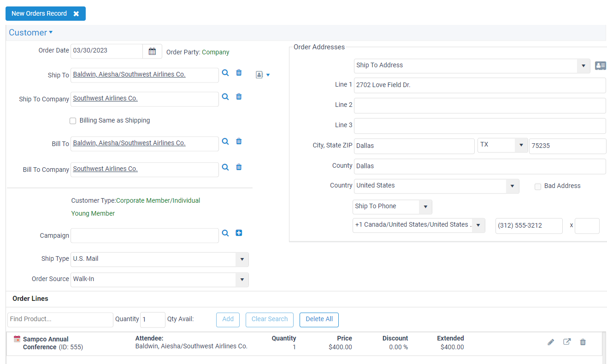Search for Ship To person
This screenshot has width=607, height=364.
225,73
